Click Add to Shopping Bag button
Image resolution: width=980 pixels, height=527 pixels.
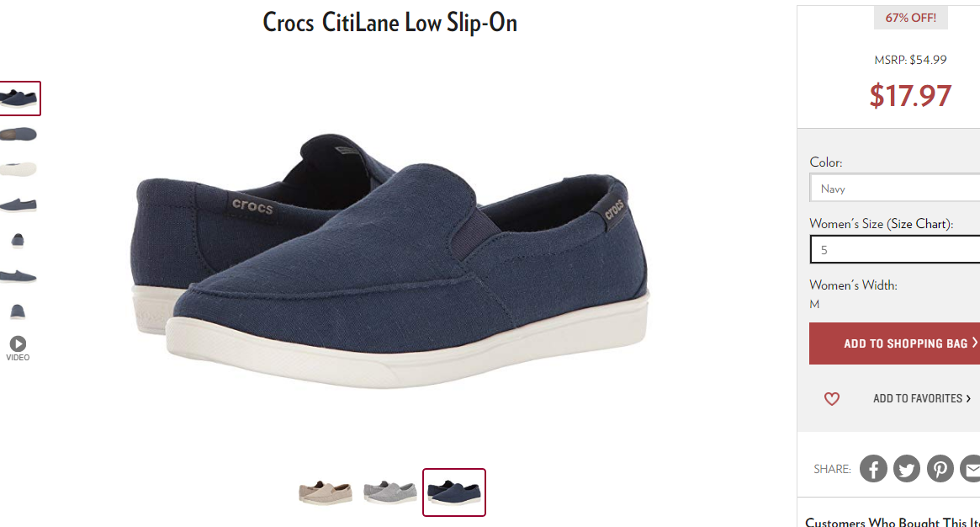894,343
